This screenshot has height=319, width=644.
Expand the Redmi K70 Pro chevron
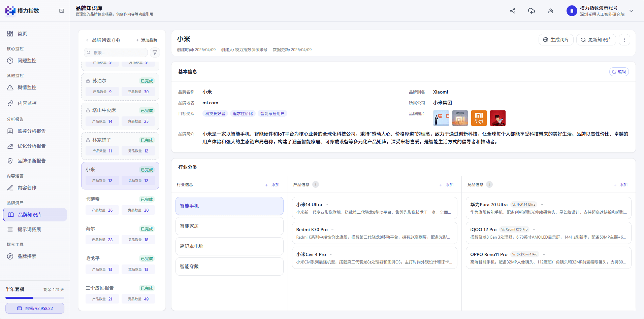[x=332, y=229]
